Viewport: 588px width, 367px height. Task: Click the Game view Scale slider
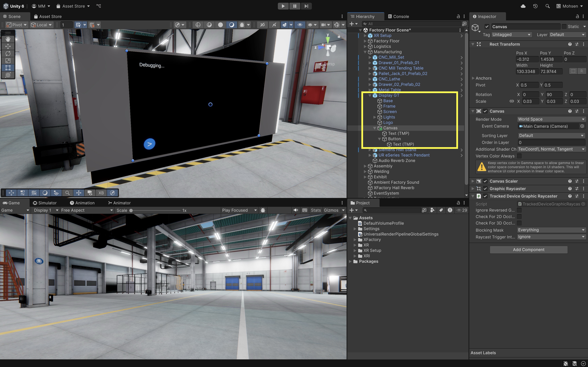156,211
